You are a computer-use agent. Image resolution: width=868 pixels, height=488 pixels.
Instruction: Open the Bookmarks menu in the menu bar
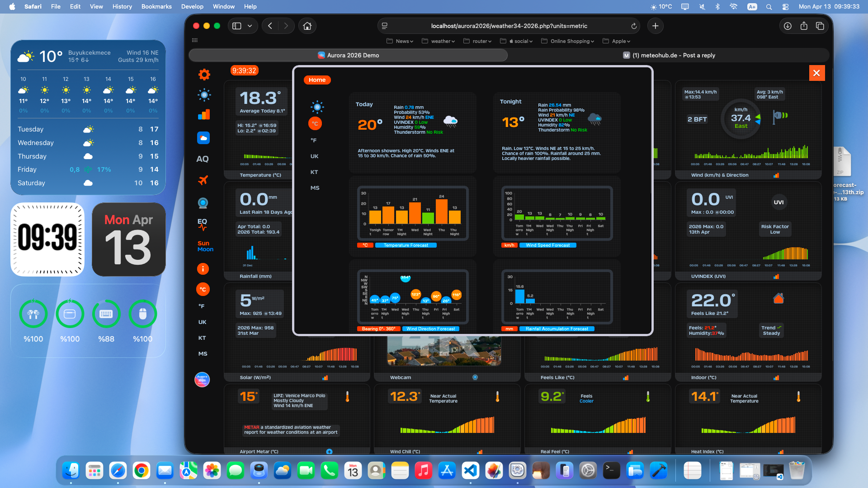point(156,6)
